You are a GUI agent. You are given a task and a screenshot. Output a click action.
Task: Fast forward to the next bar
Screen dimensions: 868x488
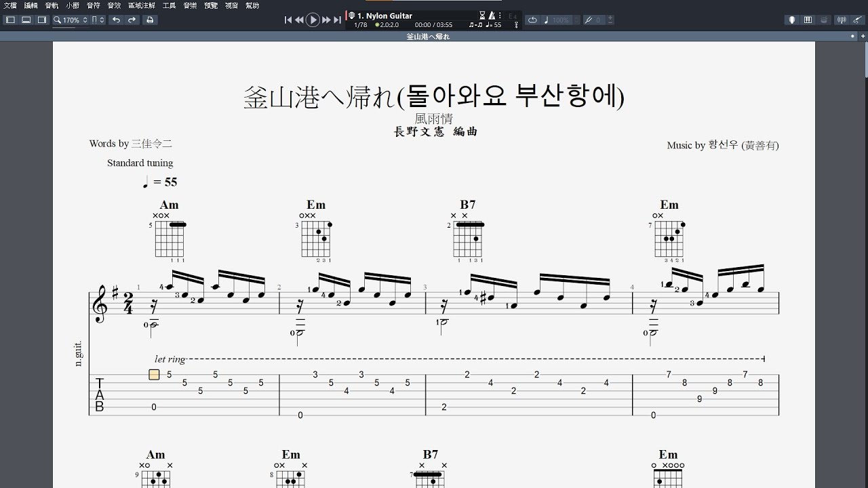point(326,20)
